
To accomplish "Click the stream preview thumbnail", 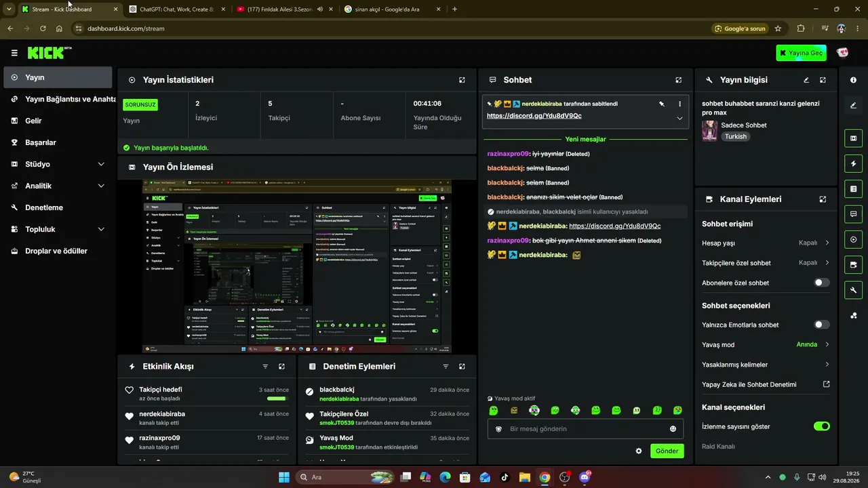I will (x=297, y=266).
